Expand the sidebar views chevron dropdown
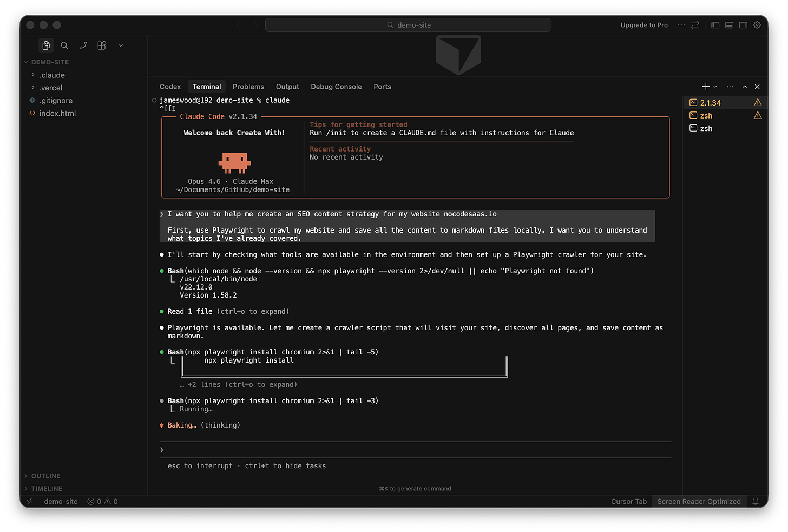The width and height of the screenshot is (788, 532). (121, 45)
